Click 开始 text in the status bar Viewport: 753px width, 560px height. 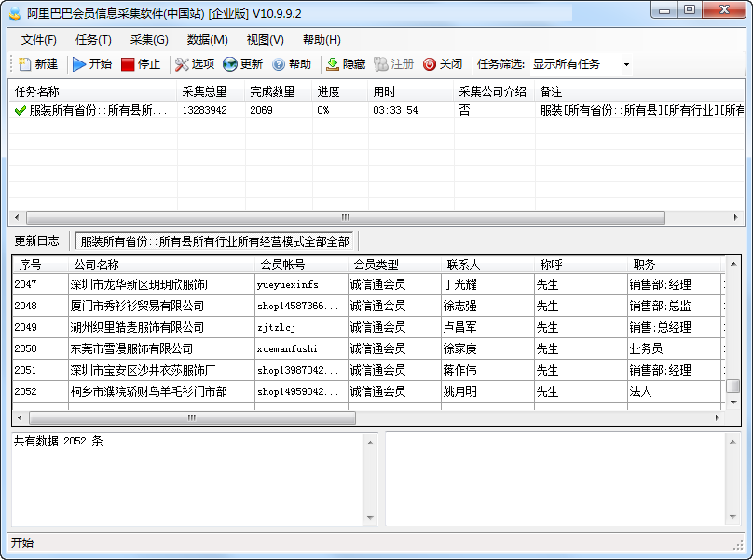tap(22, 543)
